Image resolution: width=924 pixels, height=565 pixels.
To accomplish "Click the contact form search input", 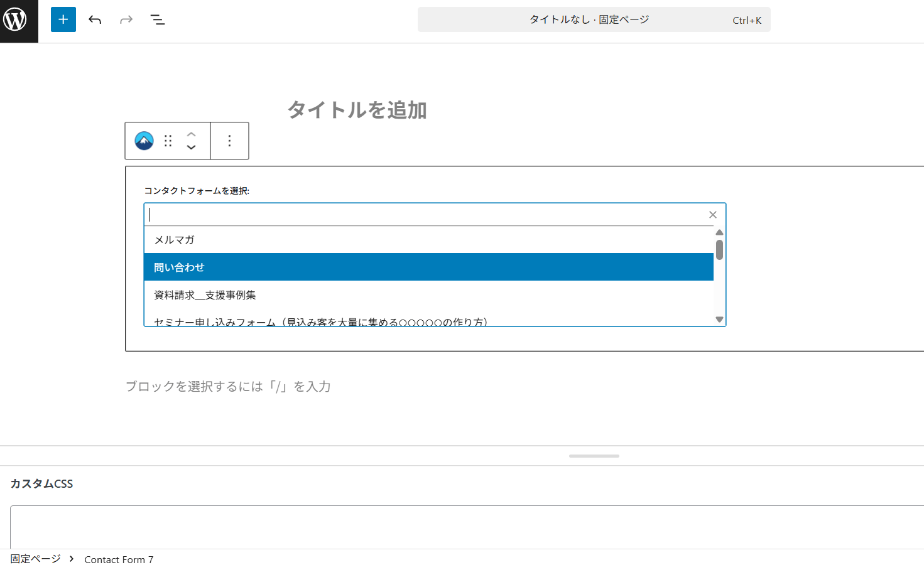I will pyautogui.click(x=427, y=215).
